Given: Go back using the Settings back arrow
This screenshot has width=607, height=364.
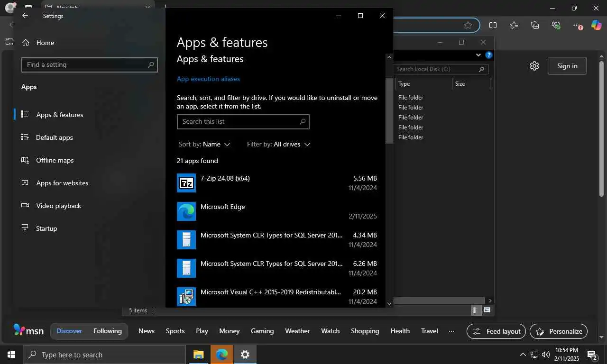Looking at the screenshot, I should [25, 16].
